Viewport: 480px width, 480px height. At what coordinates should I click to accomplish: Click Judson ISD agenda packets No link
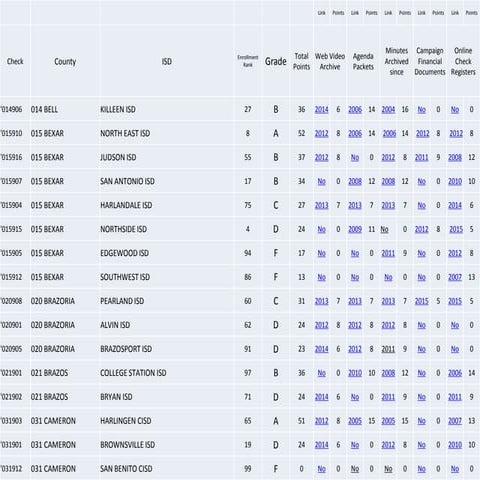[355, 158]
